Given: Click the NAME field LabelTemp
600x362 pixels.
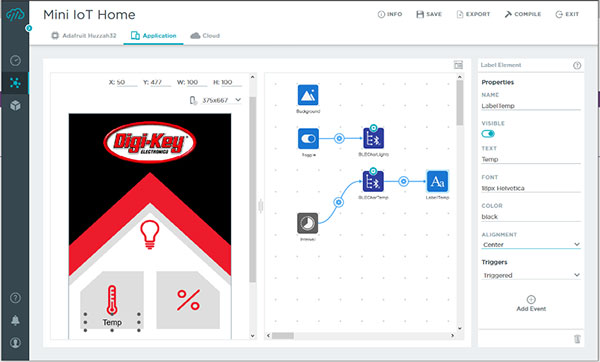Looking at the screenshot, I should pos(531,106).
